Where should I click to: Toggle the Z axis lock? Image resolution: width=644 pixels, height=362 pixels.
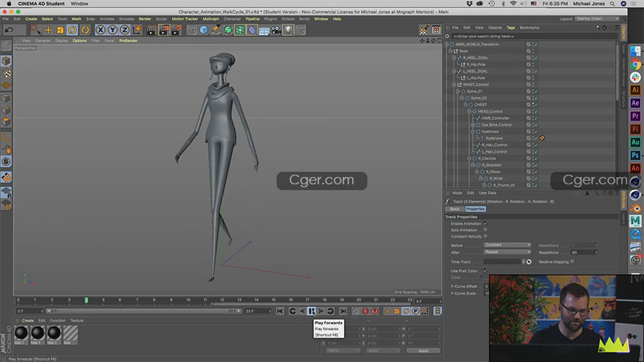pyautogui.click(x=125, y=29)
